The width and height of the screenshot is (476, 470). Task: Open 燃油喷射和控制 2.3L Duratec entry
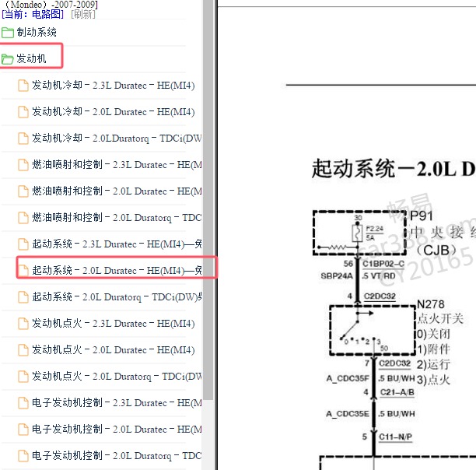coord(117,164)
